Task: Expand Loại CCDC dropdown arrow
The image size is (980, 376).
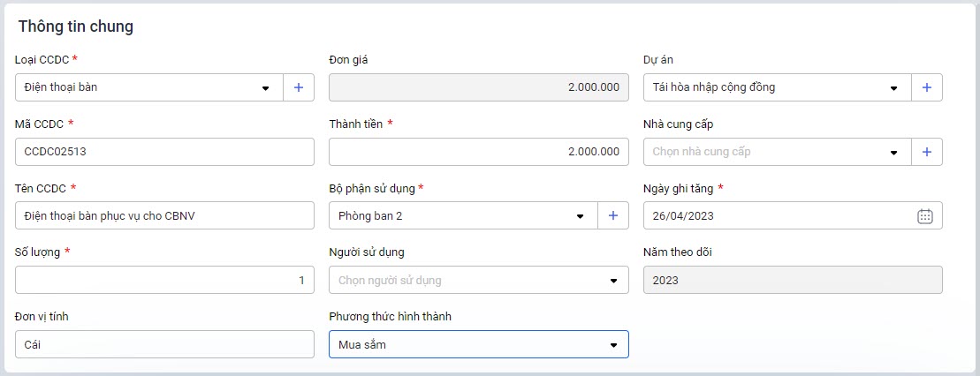Action: (x=265, y=88)
